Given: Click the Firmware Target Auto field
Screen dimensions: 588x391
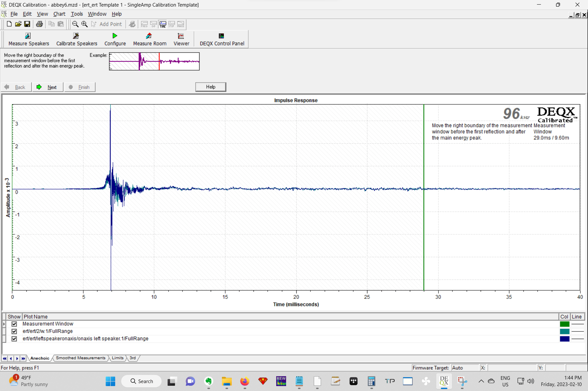Looking at the screenshot, I should coord(465,368).
